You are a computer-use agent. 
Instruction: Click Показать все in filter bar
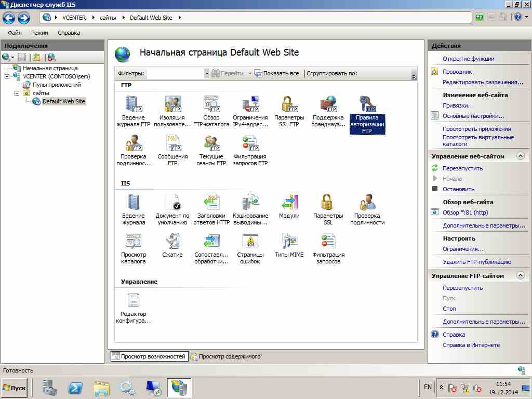277,73
